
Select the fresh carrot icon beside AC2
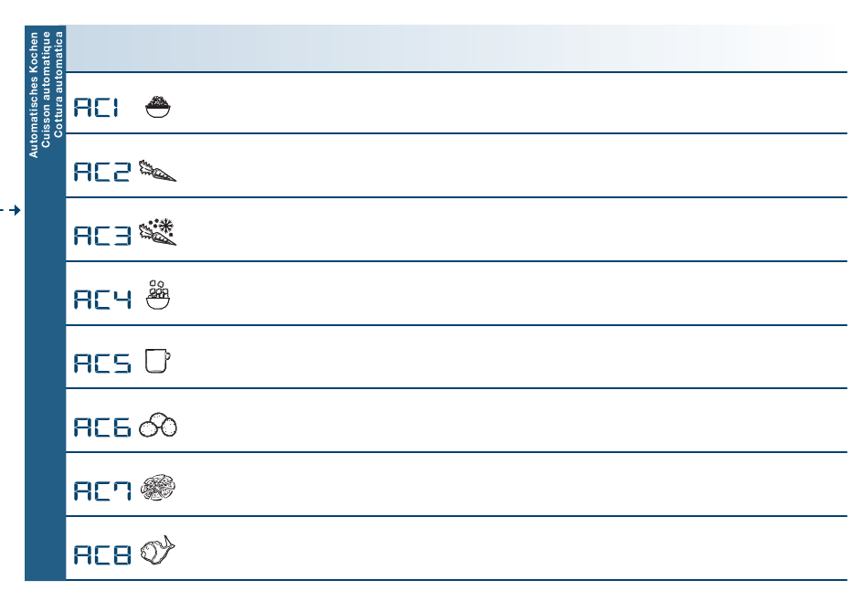157,171
